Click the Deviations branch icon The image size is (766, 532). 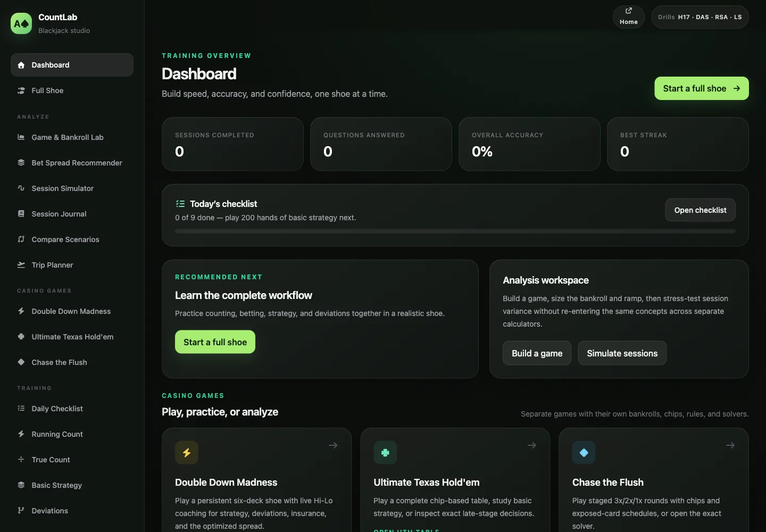(21, 511)
